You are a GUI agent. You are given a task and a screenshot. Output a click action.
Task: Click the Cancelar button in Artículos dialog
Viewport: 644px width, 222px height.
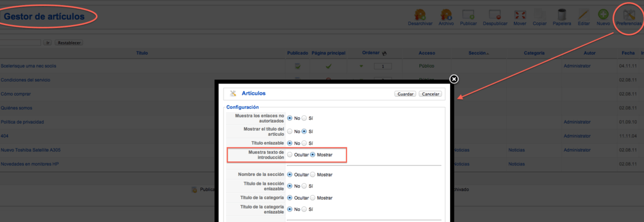(430, 94)
